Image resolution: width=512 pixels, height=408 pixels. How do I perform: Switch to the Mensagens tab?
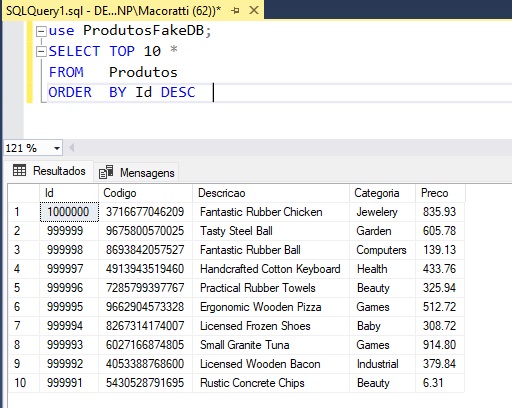pyautogui.click(x=137, y=173)
